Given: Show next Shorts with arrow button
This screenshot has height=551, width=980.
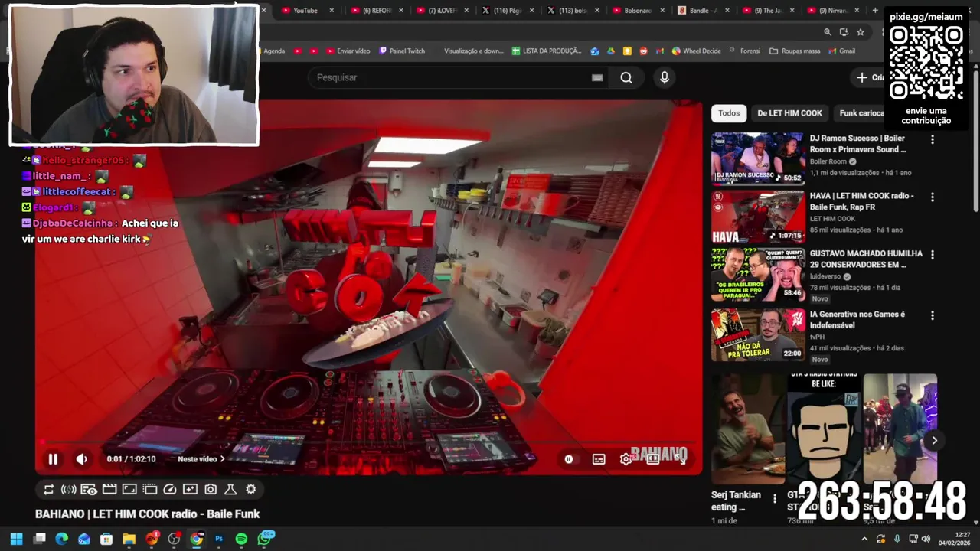Looking at the screenshot, I should pos(934,440).
